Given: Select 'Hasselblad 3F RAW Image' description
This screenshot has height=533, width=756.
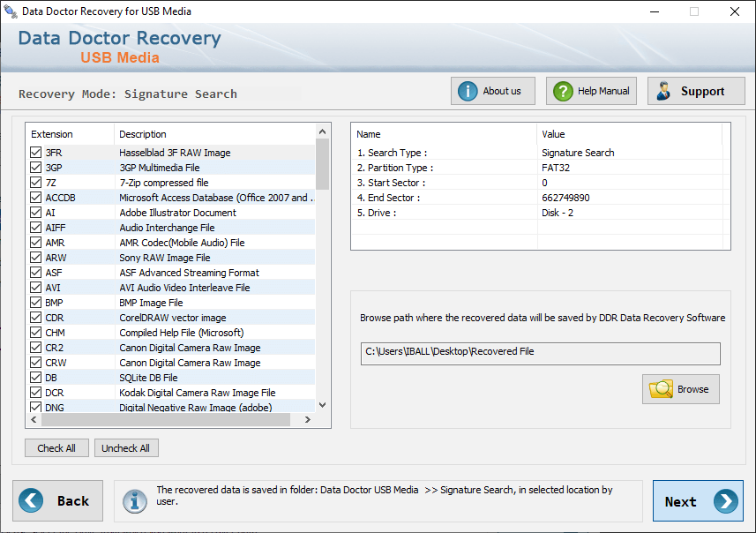Looking at the screenshot, I should [x=175, y=153].
